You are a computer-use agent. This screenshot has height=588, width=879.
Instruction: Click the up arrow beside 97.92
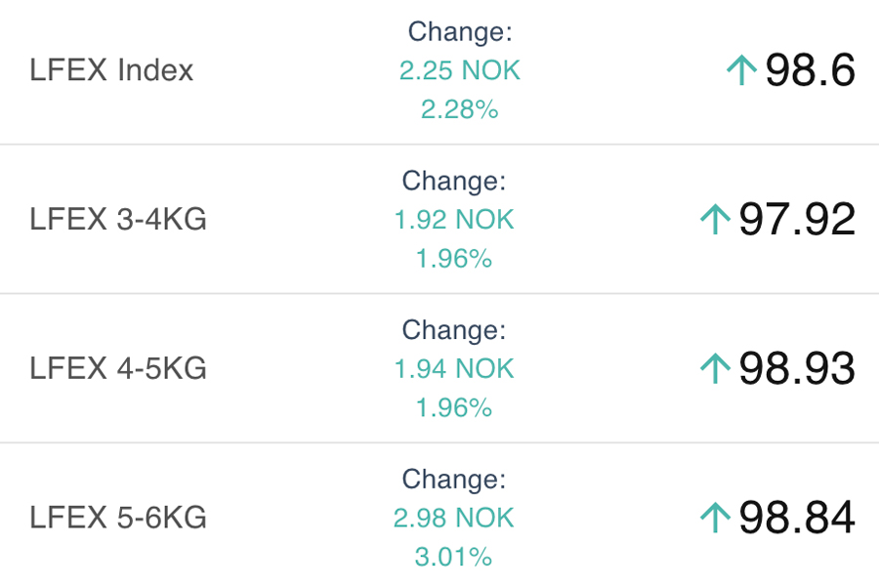point(716,220)
